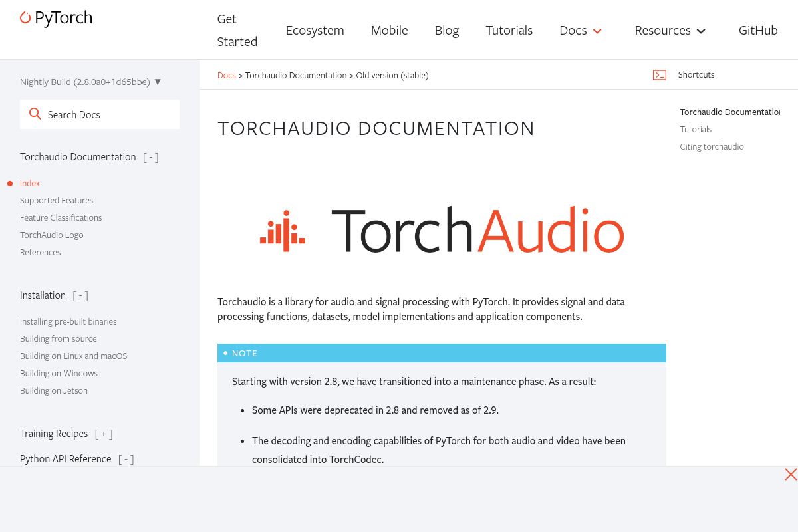Click the Shortcuts terminal icon
The height and width of the screenshot is (532, 798).
659,75
